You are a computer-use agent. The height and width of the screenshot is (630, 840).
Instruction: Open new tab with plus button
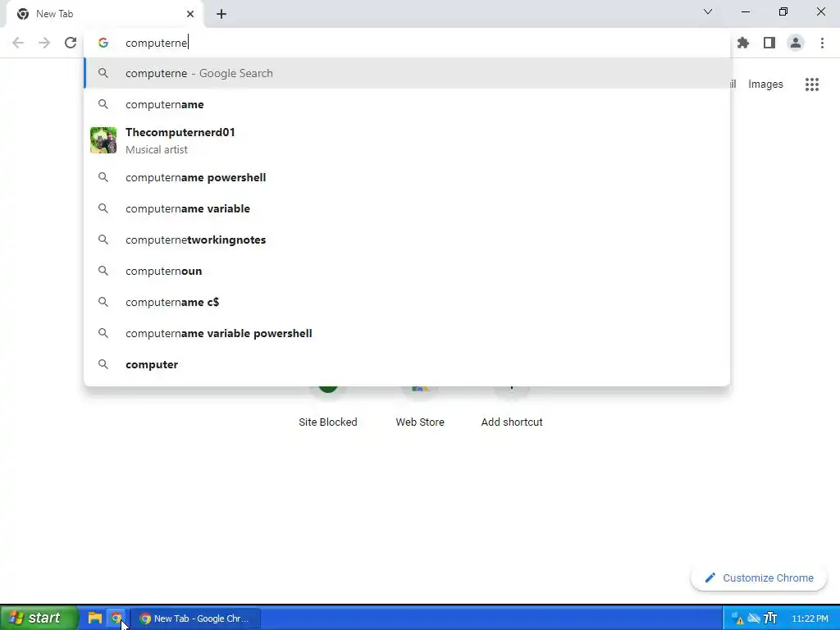coord(221,14)
